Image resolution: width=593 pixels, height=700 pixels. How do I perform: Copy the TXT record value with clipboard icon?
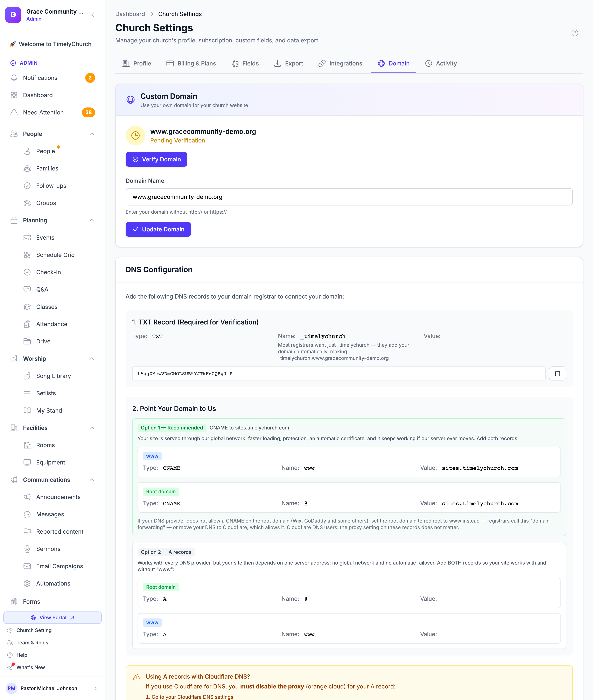pyautogui.click(x=557, y=373)
